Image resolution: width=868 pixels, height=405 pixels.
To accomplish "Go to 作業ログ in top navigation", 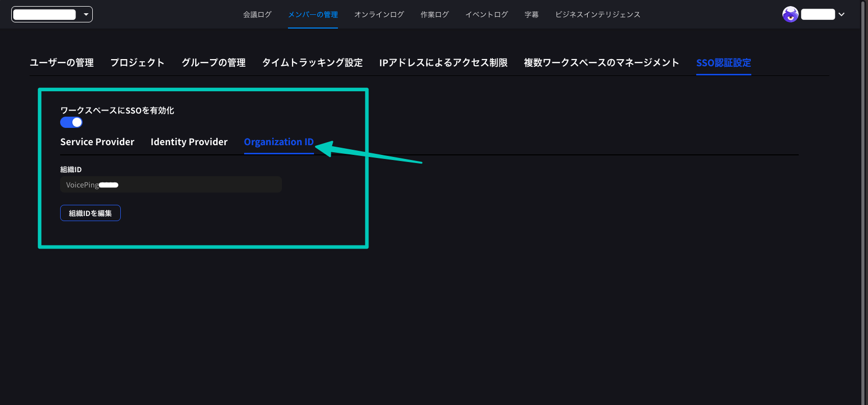I will pyautogui.click(x=435, y=14).
